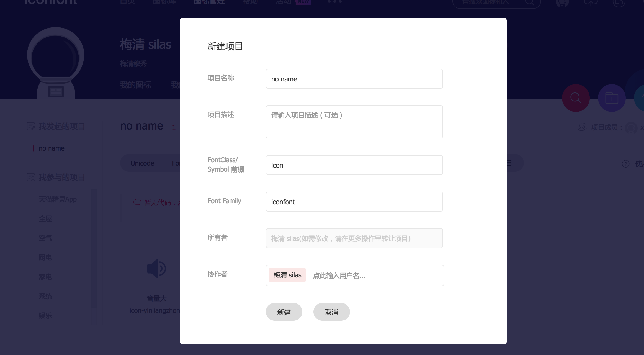The image size is (644, 355).
Task: Select the no name project in sidebar
Action: 51,148
